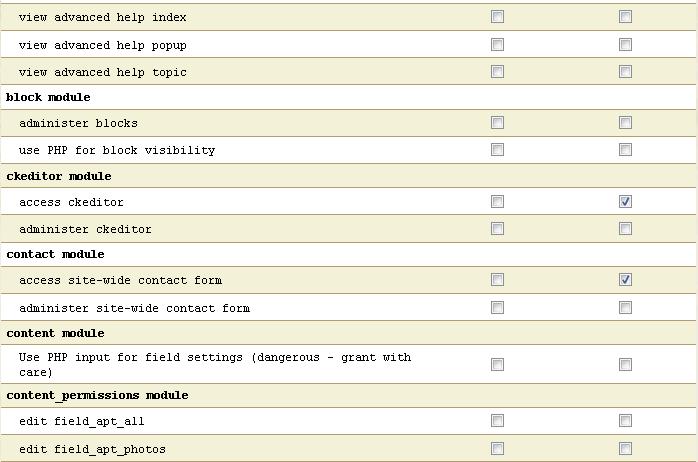The width and height of the screenshot is (698, 462).
Task: Enable second checkbox for administer ckeditor
Action: click(x=625, y=229)
